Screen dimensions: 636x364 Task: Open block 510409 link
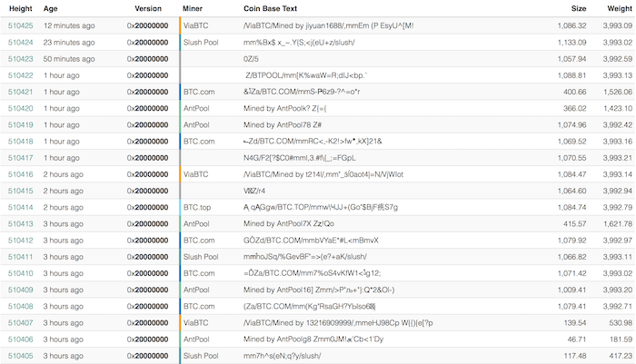pos(20,290)
